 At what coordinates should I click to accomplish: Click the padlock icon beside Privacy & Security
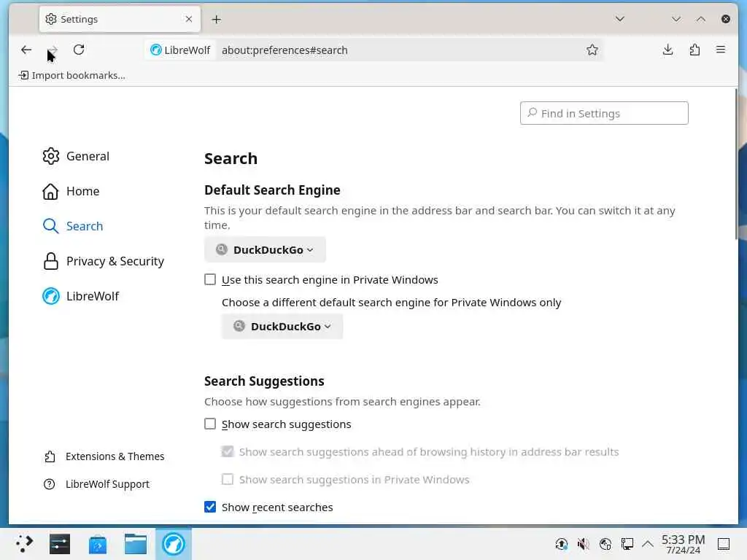click(51, 262)
